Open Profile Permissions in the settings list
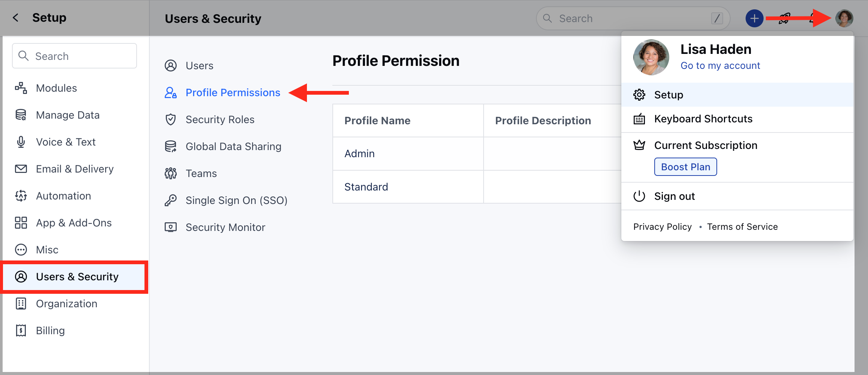Viewport: 868px width, 375px height. [233, 92]
